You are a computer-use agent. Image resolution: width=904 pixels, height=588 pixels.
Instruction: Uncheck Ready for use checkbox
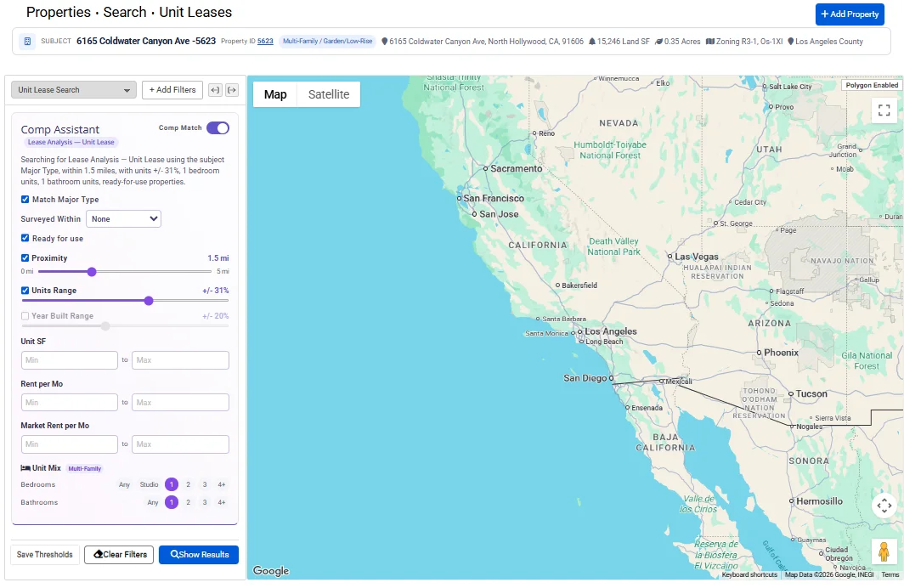(x=25, y=238)
